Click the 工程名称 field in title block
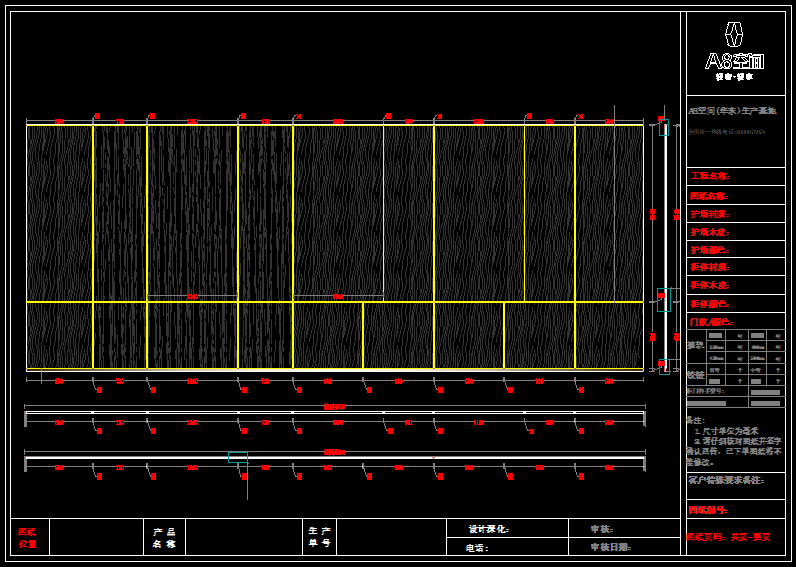 (x=735, y=177)
